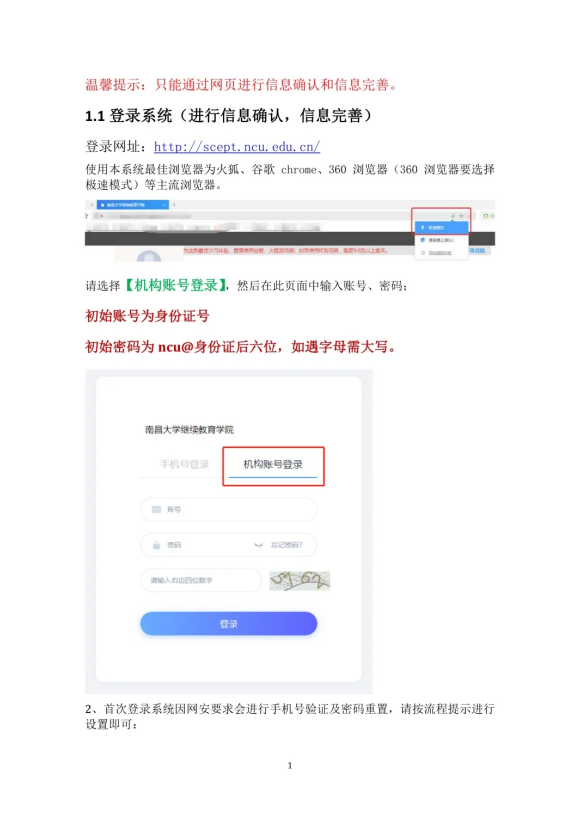
Task: Toggle password visibility eye icon
Action: click(258, 545)
